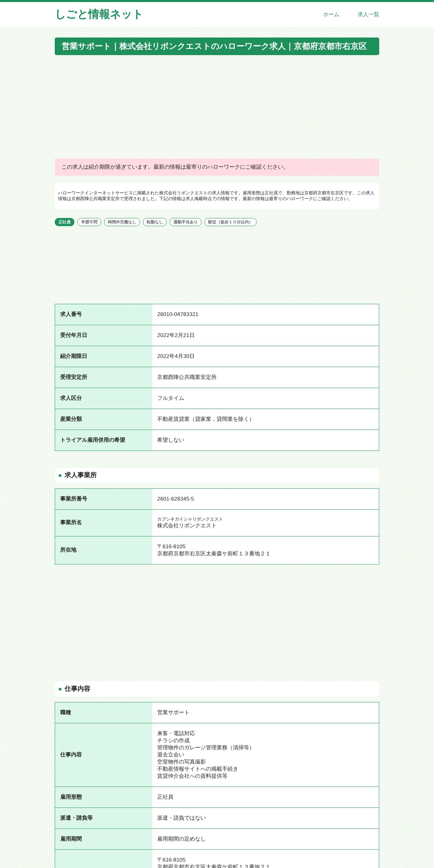The width and height of the screenshot is (434, 868).
Task: Select the 事業所名 label cell
Action: (x=103, y=523)
